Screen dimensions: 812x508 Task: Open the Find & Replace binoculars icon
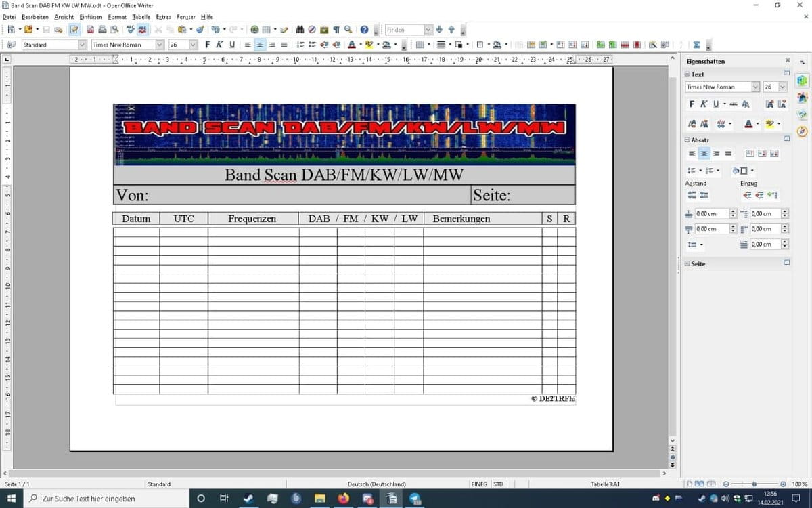pos(300,30)
